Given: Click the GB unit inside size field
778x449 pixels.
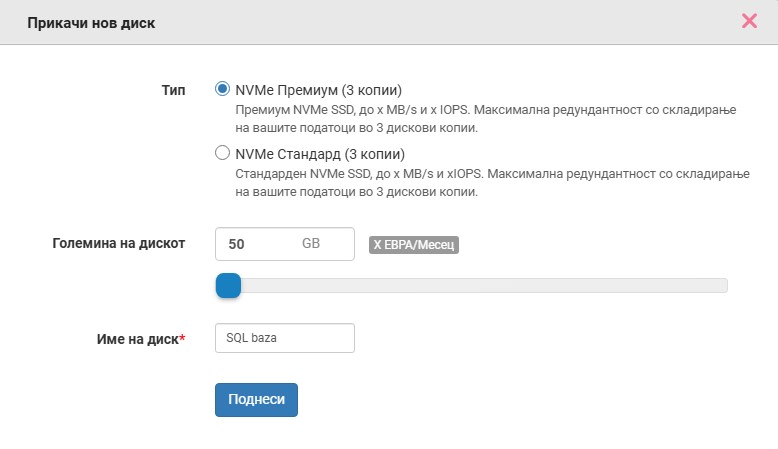Looking at the screenshot, I should [311, 243].
